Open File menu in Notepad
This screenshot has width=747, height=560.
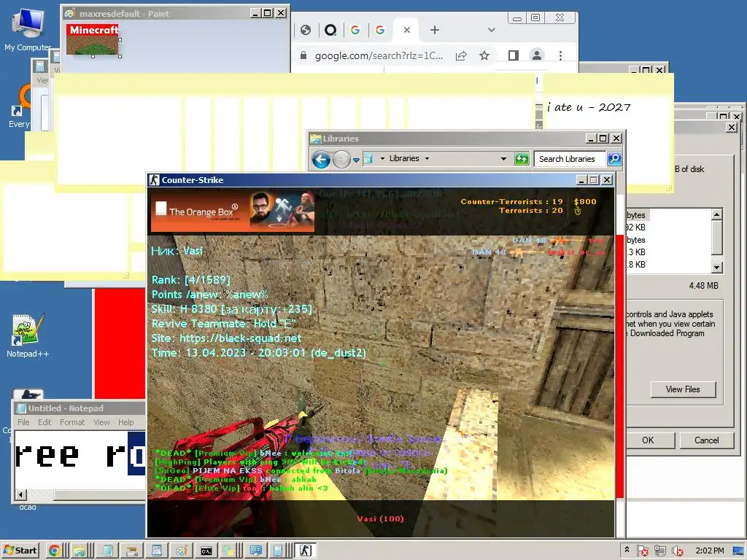pyautogui.click(x=23, y=422)
